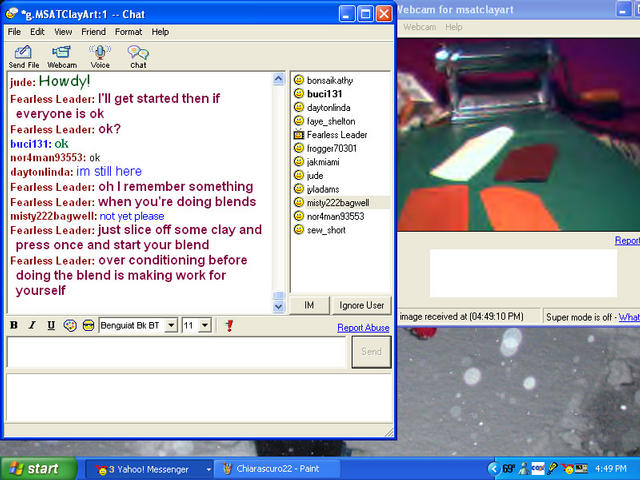
Task: Select jyladams in the user list
Action: pos(323,189)
